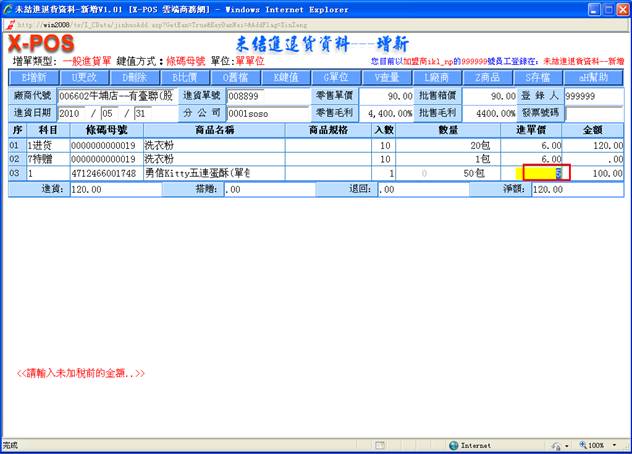The image size is (632, 454).
Task: Open the Z商品 product button
Action: click(x=489, y=77)
